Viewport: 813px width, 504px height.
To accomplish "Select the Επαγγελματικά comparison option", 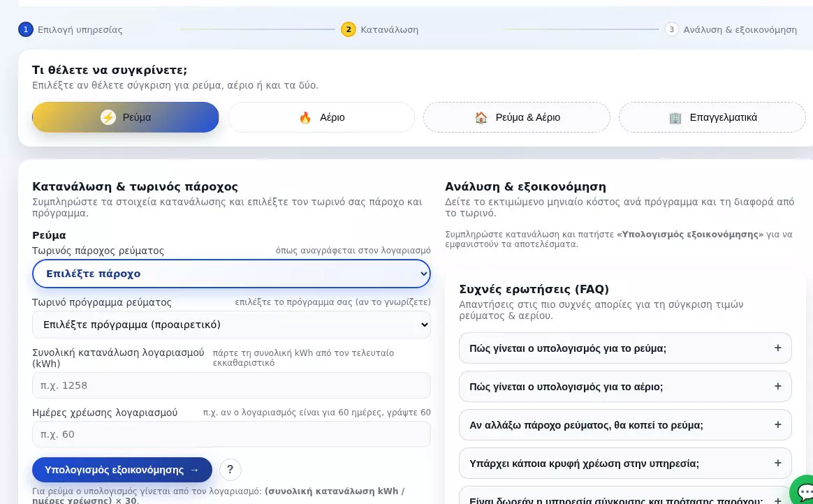I will (x=712, y=117).
